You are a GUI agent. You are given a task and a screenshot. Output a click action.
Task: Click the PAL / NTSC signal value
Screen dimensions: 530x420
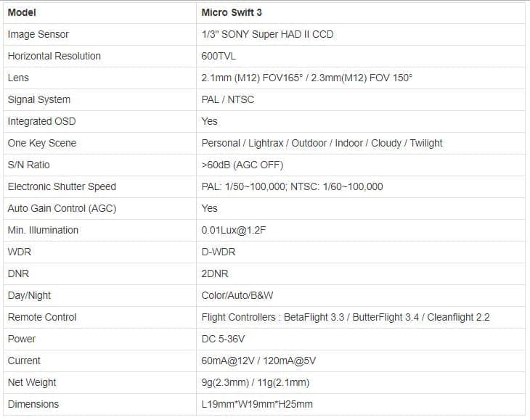point(228,99)
